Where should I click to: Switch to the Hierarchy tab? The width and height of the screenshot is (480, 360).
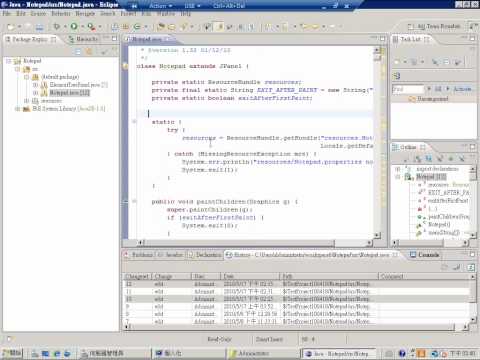click(83, 39)
